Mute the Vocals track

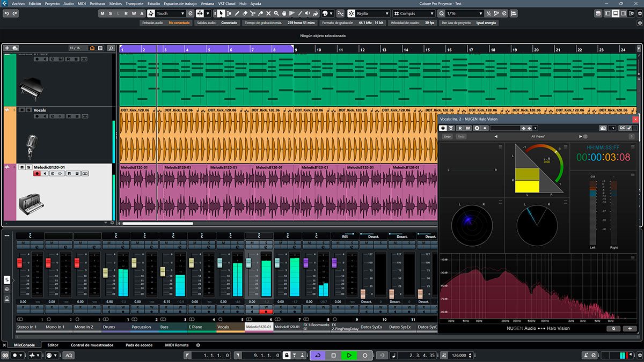[22, 110]
